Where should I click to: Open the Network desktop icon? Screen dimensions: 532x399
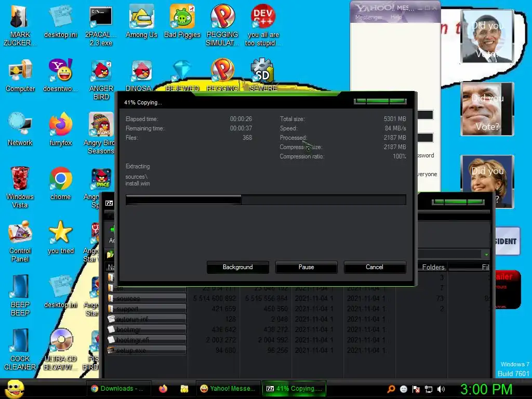pos(20,129)
